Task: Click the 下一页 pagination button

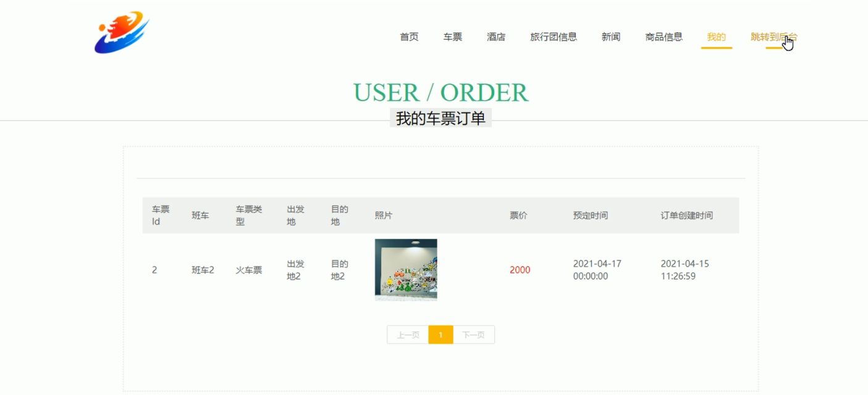Action: tap(474, 335)
